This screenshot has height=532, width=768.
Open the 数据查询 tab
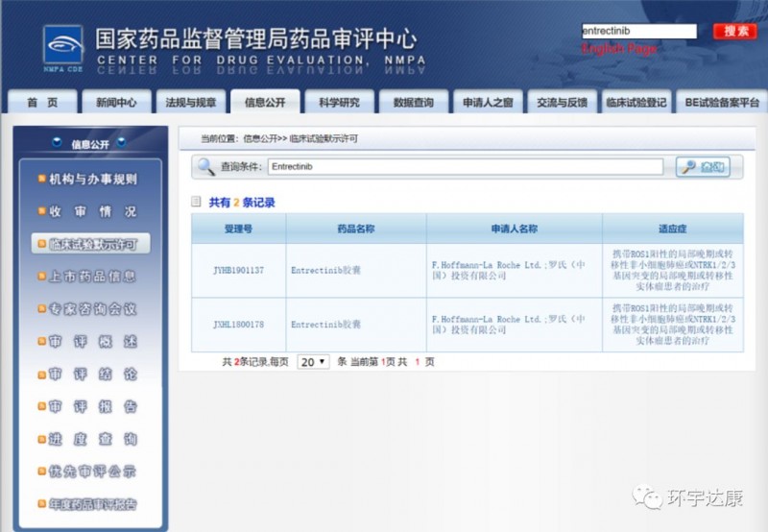tap(414, 102)
